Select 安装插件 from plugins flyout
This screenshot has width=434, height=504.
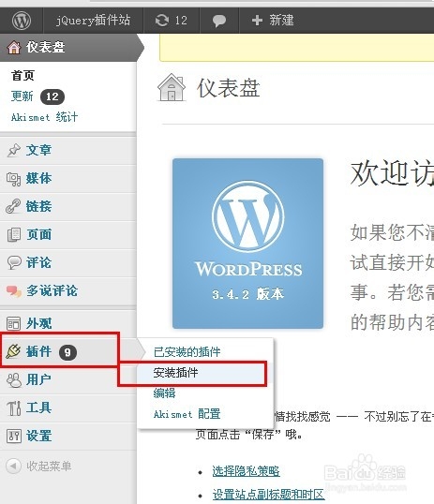click(x=175, y=373)
